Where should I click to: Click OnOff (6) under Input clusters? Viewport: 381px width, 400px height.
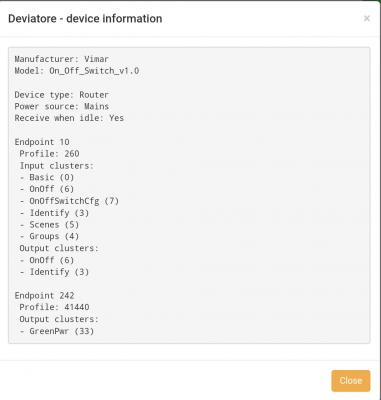47,189
